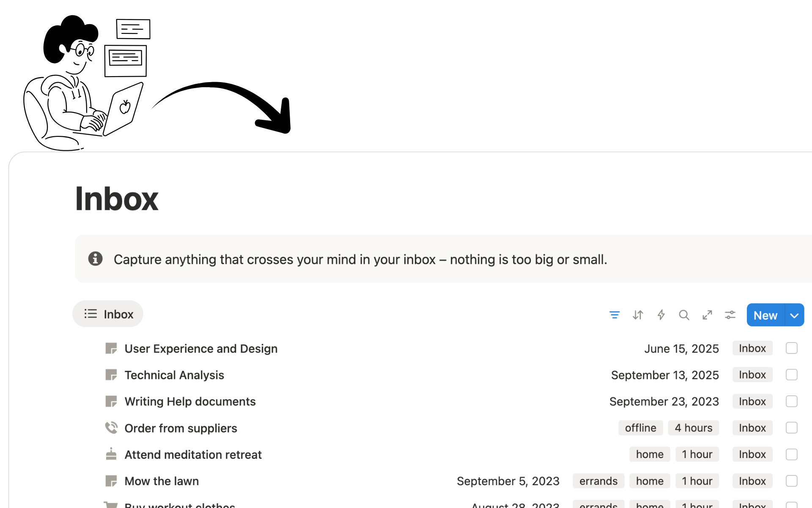Click the 4 hours duration tag
This screenshot has width=812, height=508.
tap(693, 428)
